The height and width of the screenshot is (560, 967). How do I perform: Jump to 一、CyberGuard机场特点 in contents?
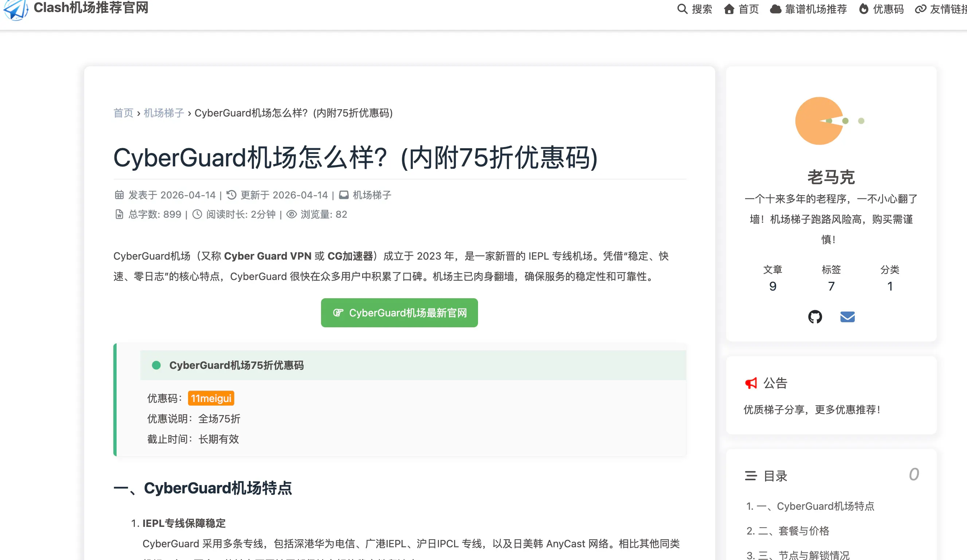click(x=810, y=506)
